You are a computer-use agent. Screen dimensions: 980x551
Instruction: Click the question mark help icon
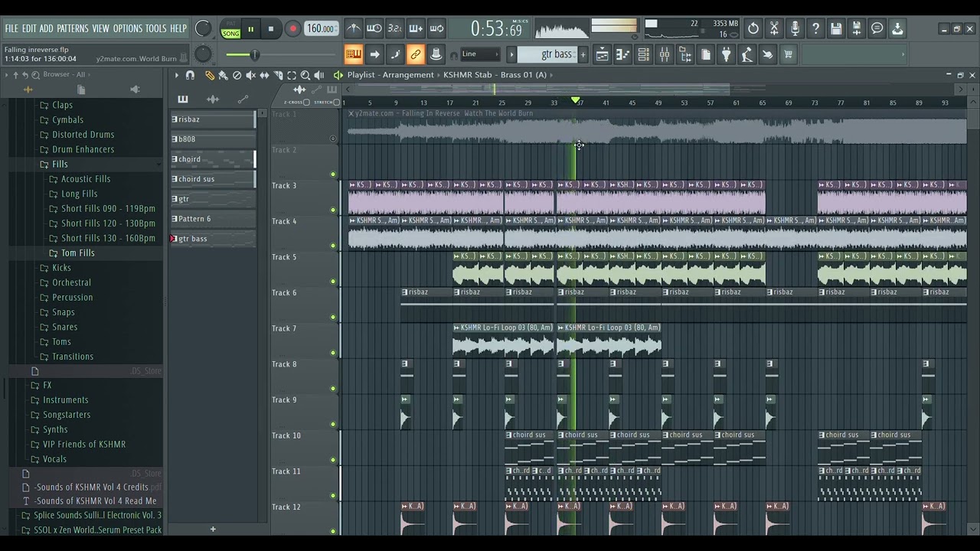(x=815, y=29)
